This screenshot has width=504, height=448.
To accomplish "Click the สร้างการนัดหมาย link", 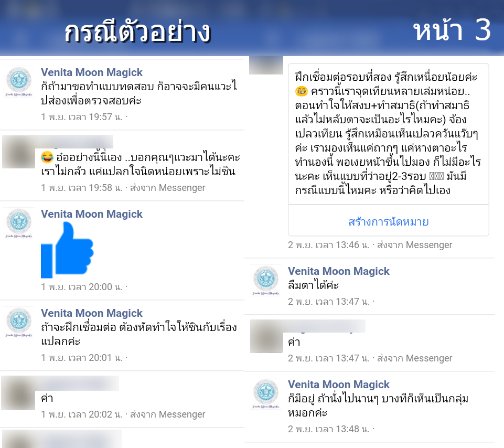I will pyautogui.click(x=388, y=221).
